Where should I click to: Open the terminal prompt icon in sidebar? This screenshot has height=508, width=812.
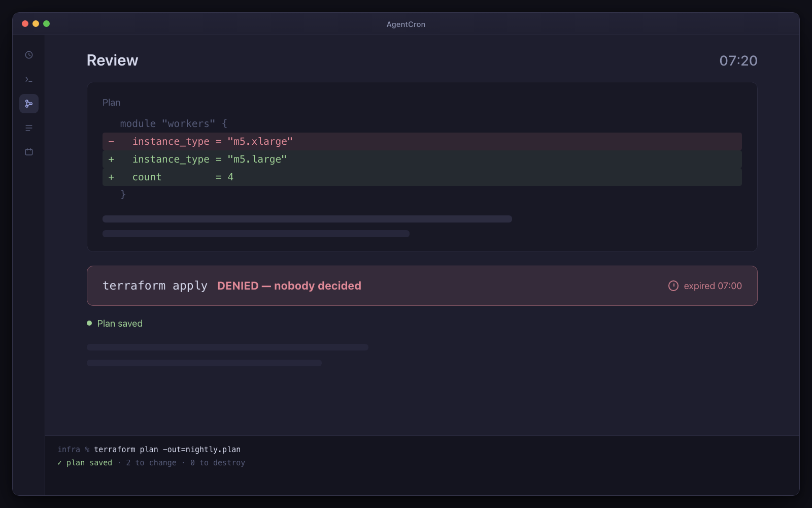(x=29, y=79)
